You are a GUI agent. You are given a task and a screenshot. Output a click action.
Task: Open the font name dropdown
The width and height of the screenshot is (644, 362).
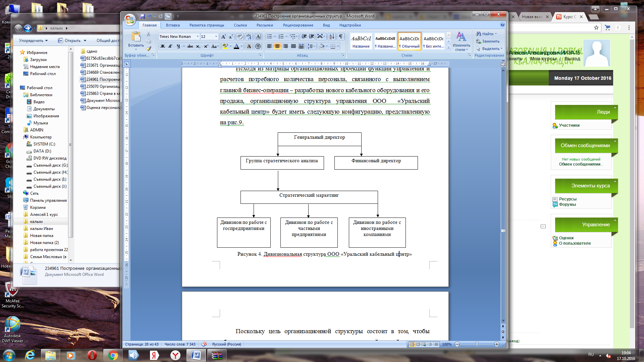198,37
